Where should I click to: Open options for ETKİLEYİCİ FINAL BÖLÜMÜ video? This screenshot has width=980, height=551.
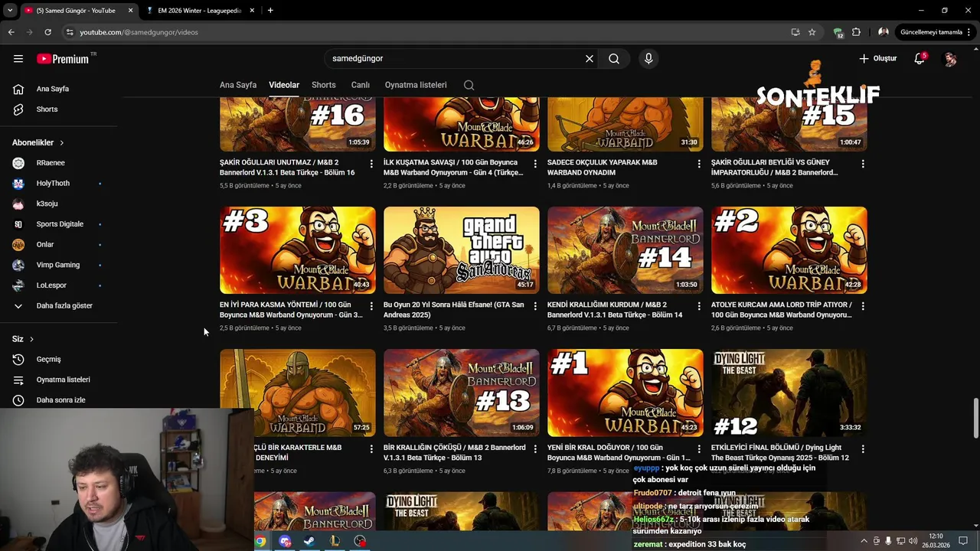[863, 449]
